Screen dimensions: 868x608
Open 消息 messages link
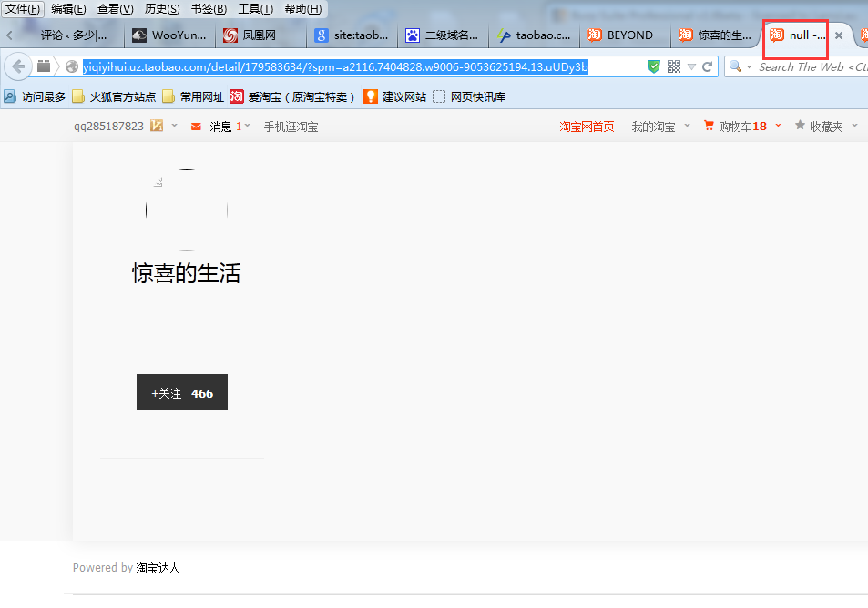220,127
